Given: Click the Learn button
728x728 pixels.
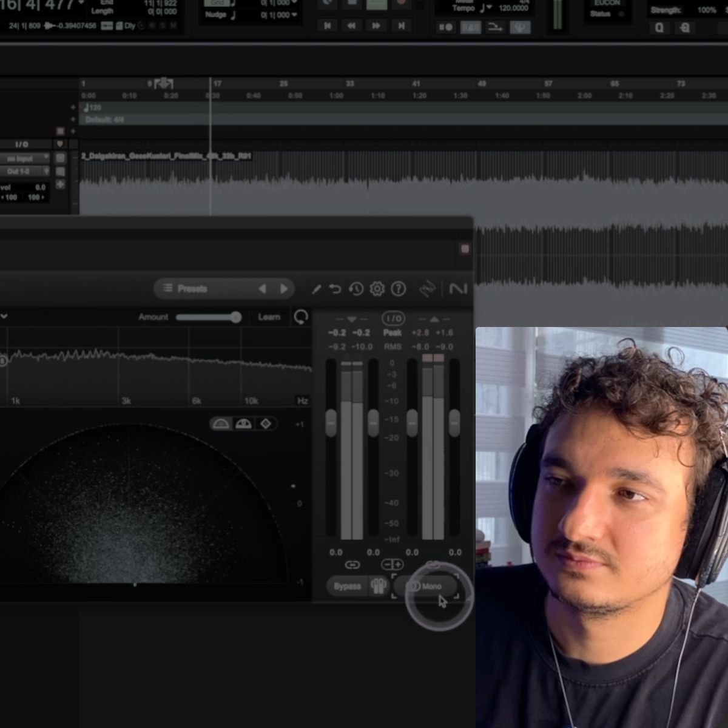Looking at the screenshot, I should pyautogui.click(x=269, y=317).
